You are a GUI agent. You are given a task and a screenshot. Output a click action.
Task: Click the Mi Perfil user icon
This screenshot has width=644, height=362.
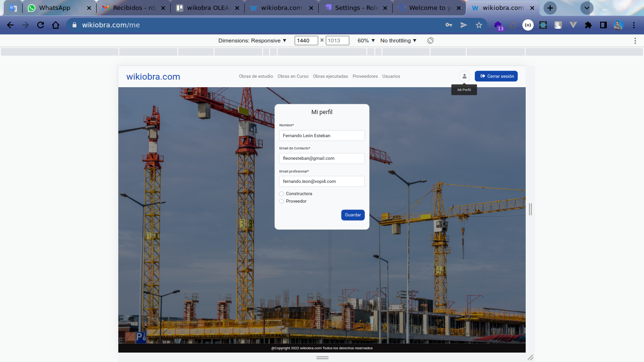point(464,76)
